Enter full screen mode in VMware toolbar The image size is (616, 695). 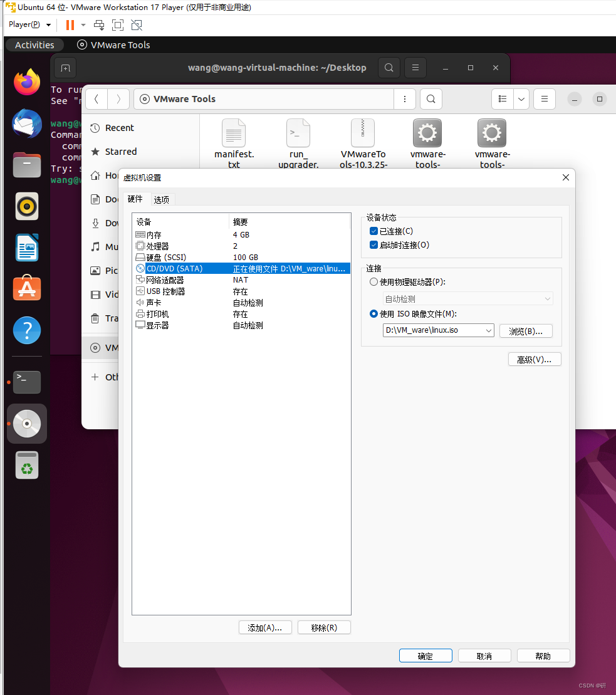[x=118, y=25]
